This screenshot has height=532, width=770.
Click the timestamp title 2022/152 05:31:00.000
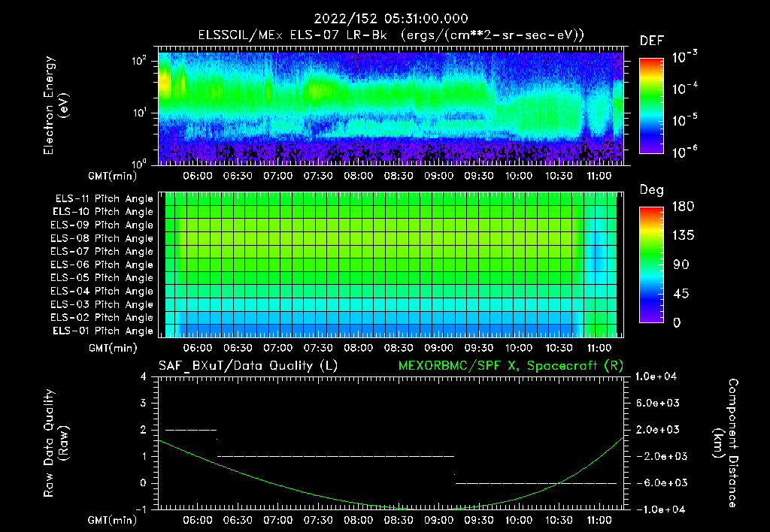391,19
